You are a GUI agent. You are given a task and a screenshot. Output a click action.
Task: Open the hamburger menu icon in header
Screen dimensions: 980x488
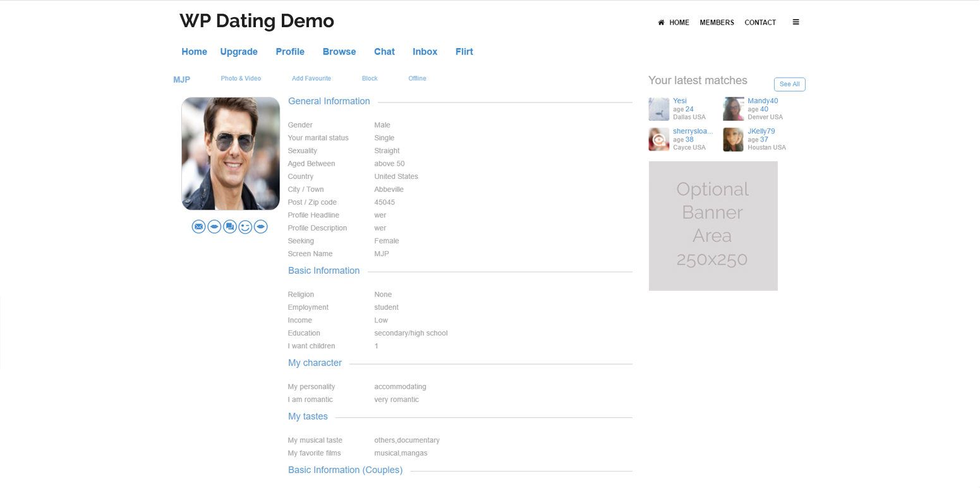(x=796, y=22)
